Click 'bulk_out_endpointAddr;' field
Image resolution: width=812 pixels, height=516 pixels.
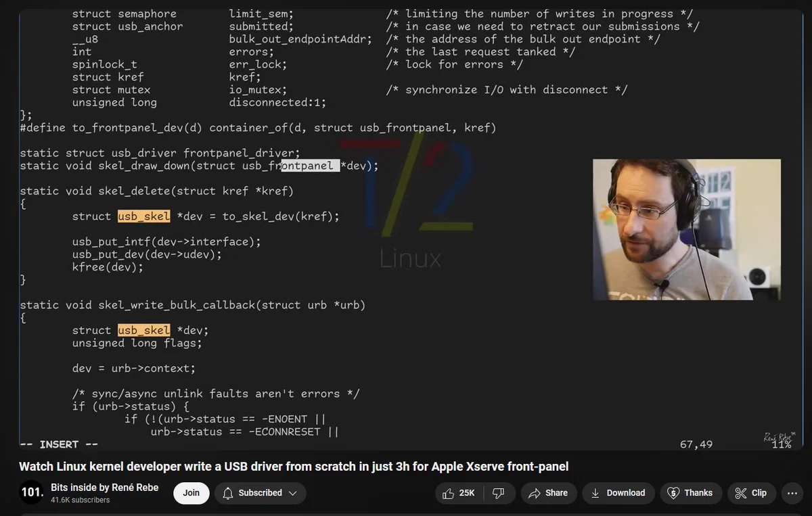point(300,39)
